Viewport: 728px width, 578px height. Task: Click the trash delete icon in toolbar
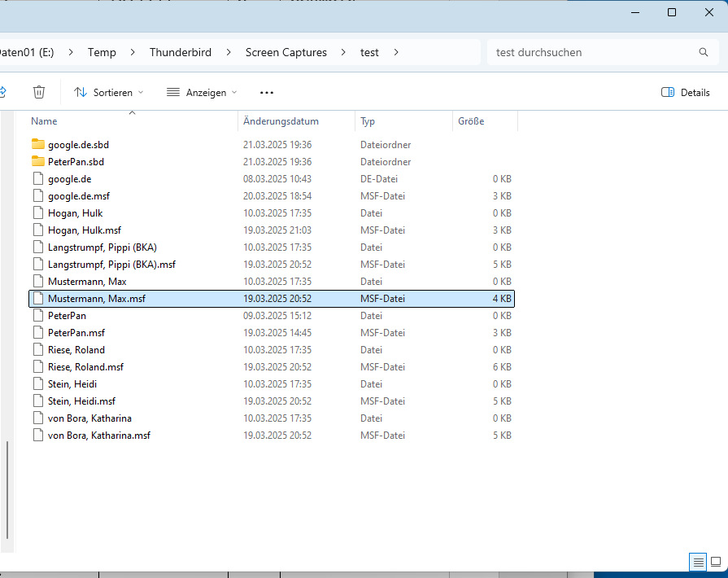[39, 92]
